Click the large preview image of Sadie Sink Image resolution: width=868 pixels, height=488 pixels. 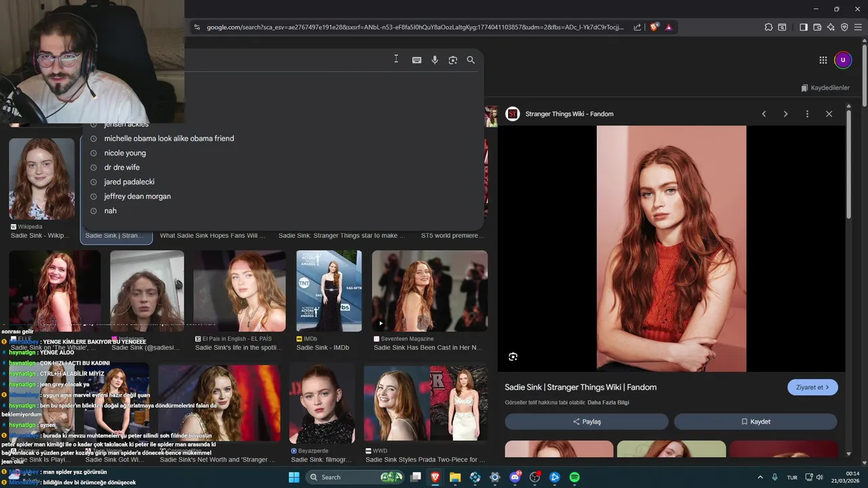point(671,249)
